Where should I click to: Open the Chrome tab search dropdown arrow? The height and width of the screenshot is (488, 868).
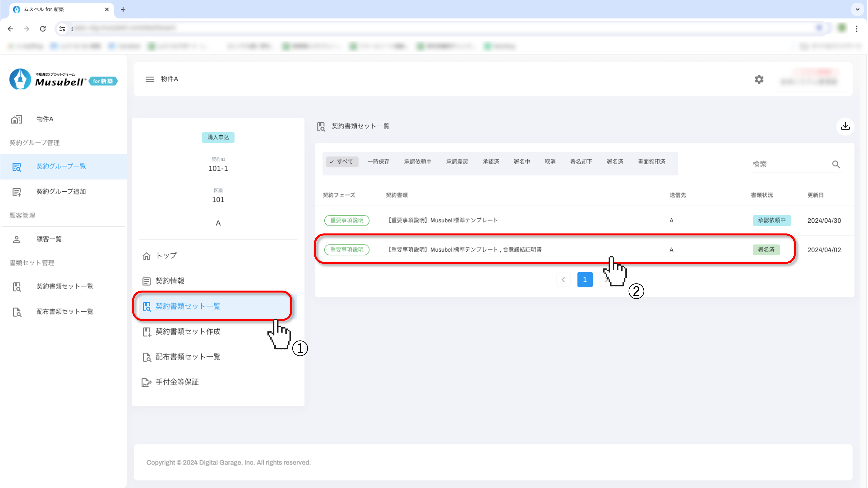[857, 9]
